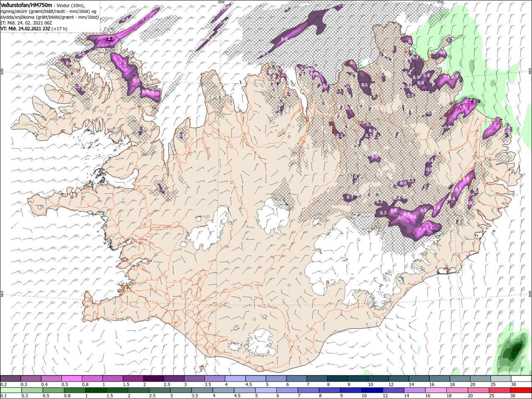The height and width of the screenshot is (399, 532).
Task: Select the 1.4 rainfall value in dark green area
Action: coord(516,350)
